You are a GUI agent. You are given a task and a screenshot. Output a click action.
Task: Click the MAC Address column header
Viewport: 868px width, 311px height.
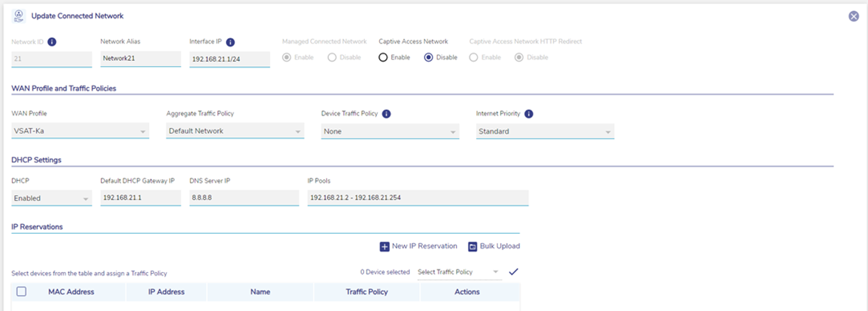pyautogui.click(x=71, y=292)
